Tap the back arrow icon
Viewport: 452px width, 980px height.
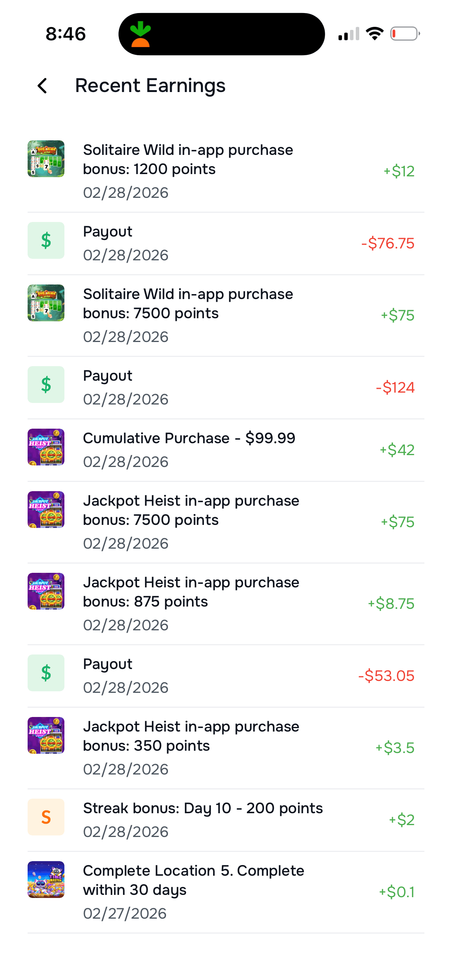click(43, 86)
